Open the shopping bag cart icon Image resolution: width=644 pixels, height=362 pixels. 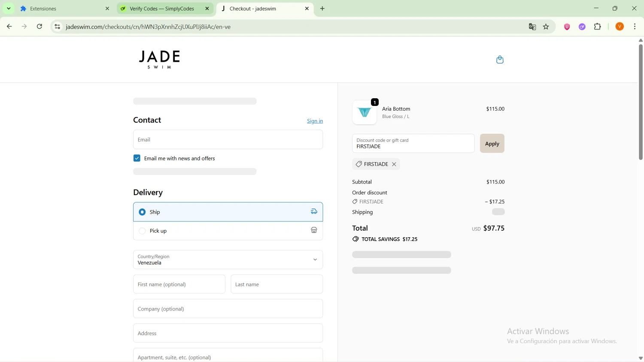point(500,60)
